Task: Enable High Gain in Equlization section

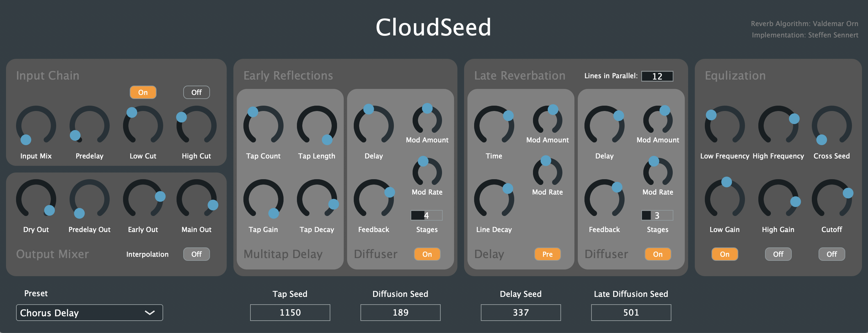Action: pos(778,254)
